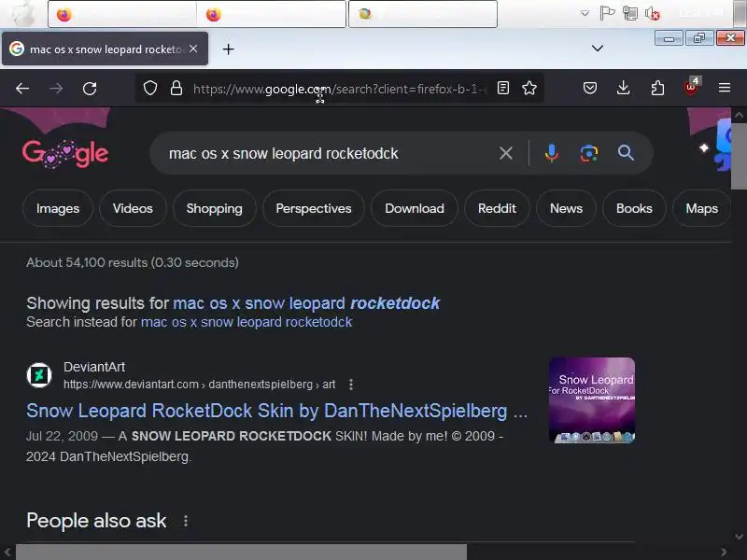Open Snow Leopard RocketDock Skin result
Image resolution: width=747 pixels, height=560 pixels.
276,411
